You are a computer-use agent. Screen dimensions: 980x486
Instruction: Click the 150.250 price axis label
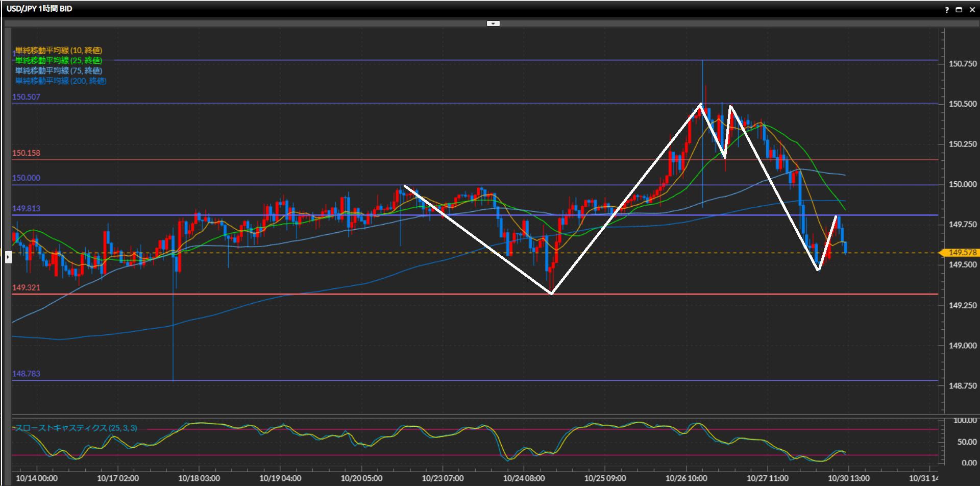pos(962,144)
